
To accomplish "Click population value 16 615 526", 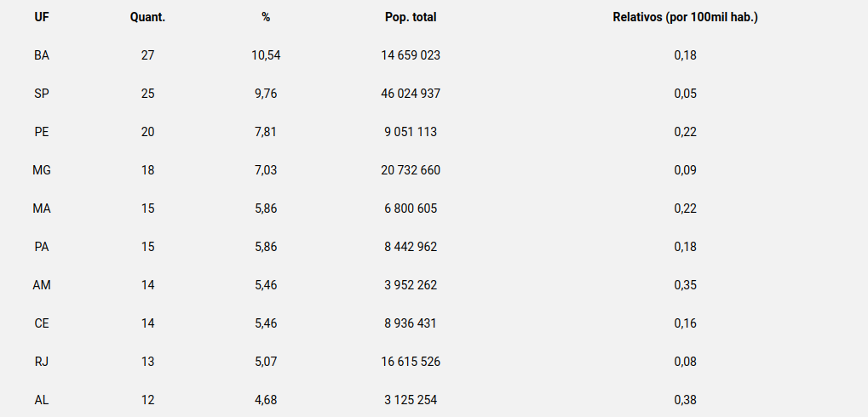I will pyautogui.click(x=411, y=362).
